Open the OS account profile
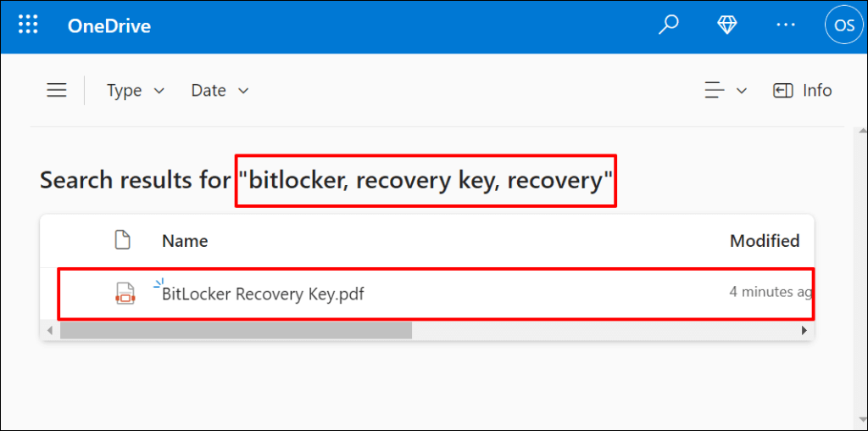Image resolution: width=868 pixels, height=431 pixels. [x=844, y=25]
